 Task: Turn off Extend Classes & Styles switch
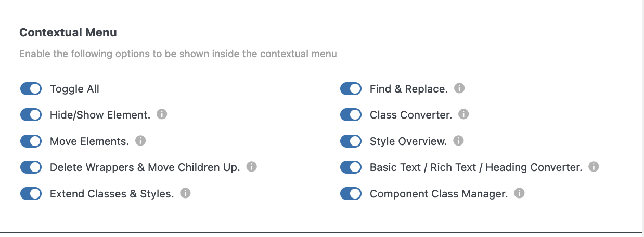31,194
